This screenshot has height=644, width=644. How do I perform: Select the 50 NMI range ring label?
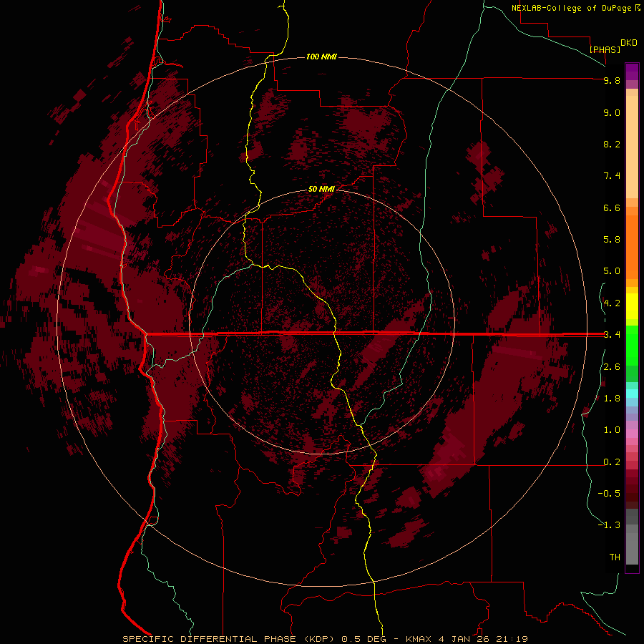coord(321,189)
